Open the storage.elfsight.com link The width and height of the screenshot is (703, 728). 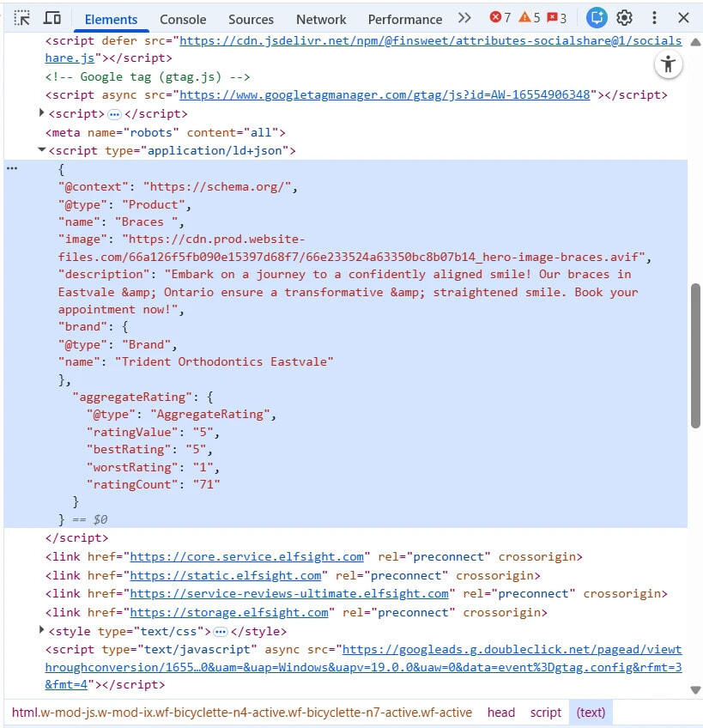(x=229, y=612)
